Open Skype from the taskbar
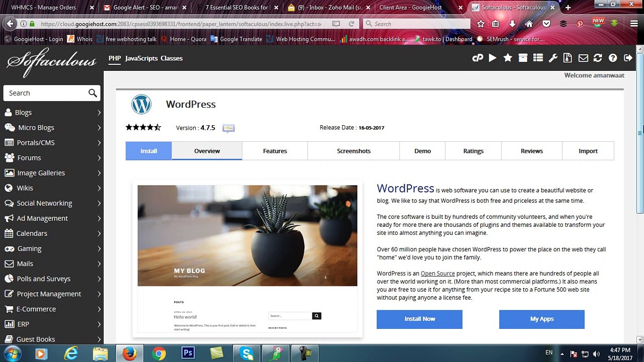The width and height of the screenshot is (644, 362). [x=246, y=353]
